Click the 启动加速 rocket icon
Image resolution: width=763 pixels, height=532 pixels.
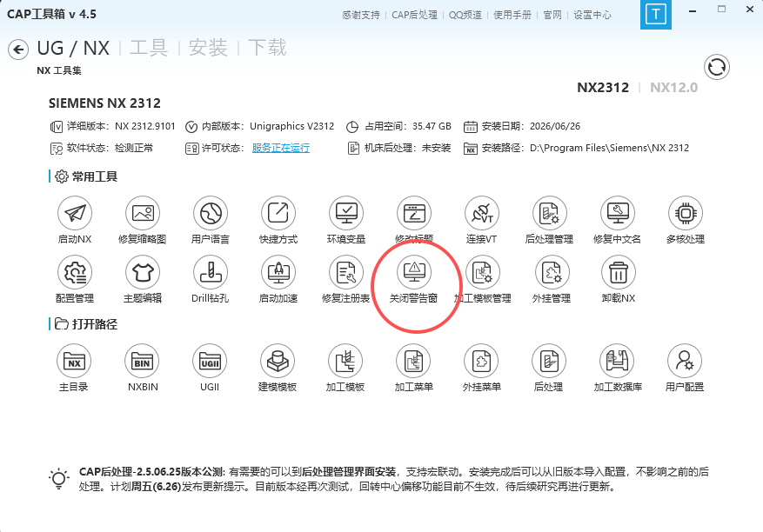[278, 272]
